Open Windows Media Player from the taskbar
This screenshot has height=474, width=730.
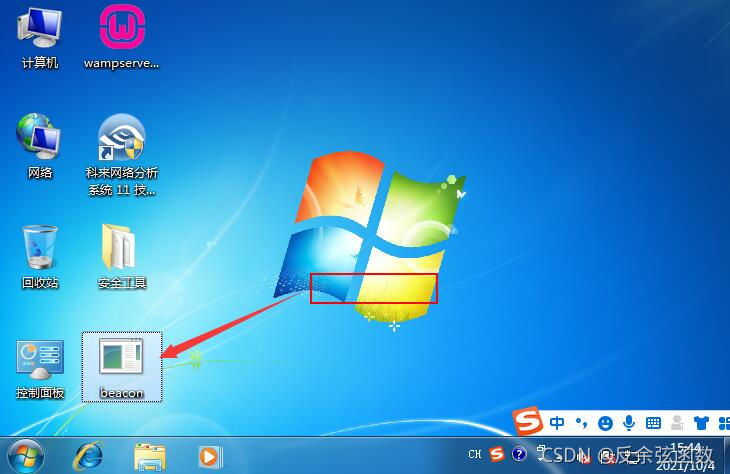coord(210,456)
